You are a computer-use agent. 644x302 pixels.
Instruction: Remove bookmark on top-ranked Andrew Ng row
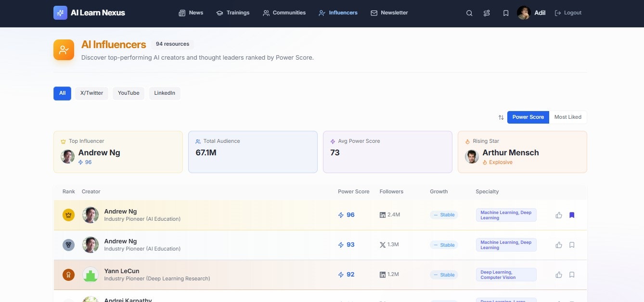pos(572,215)
